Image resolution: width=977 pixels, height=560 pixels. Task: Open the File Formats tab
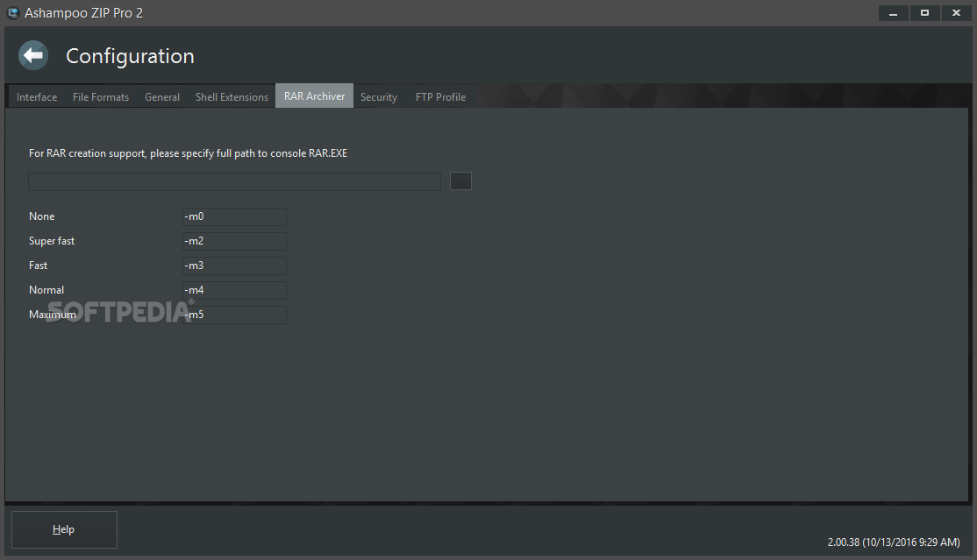101,96
